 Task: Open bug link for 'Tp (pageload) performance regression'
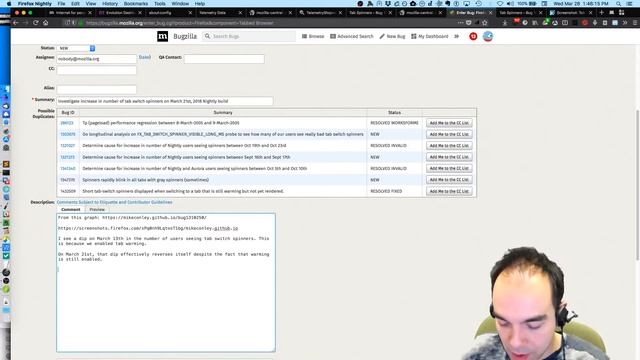67,123
